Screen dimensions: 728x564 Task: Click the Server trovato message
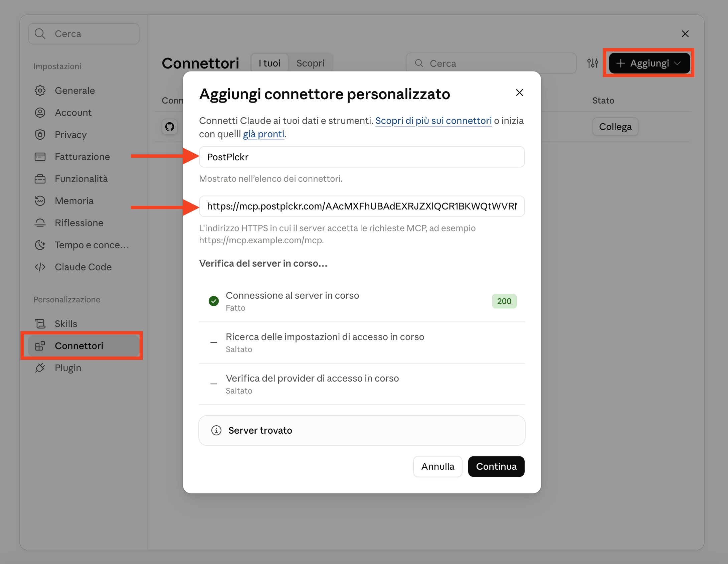(x=362, y=430)
